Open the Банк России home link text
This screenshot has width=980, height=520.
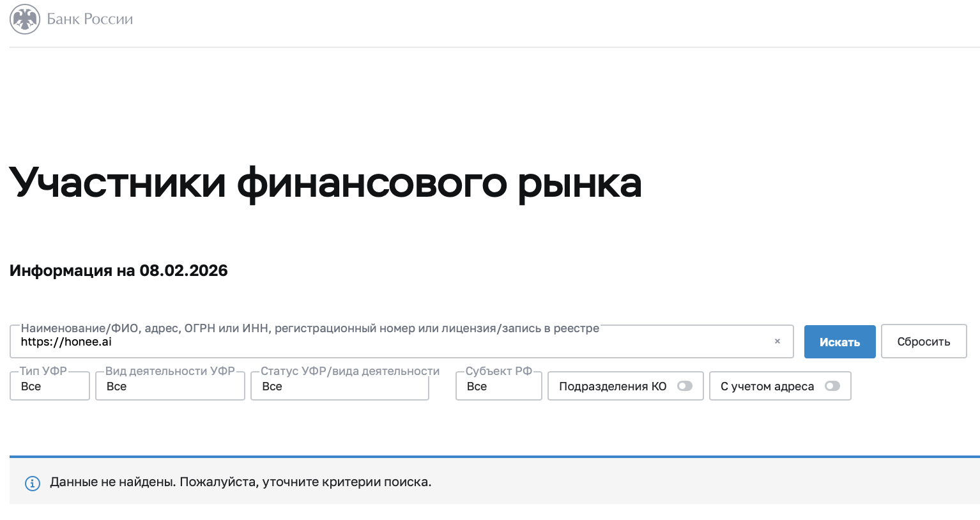click(89, 19)
